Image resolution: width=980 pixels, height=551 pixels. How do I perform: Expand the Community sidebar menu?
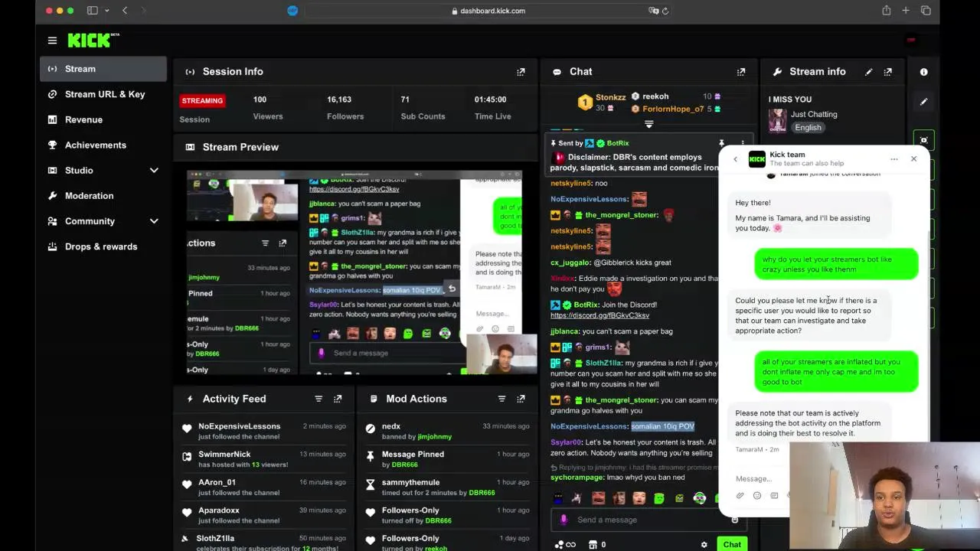(x=154, y=221)
